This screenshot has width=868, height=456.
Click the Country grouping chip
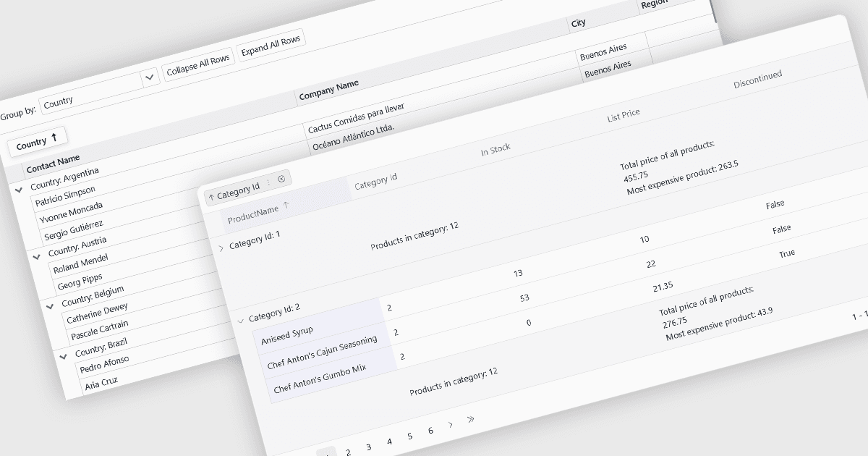pyautogui.click(x=37, y=143)
